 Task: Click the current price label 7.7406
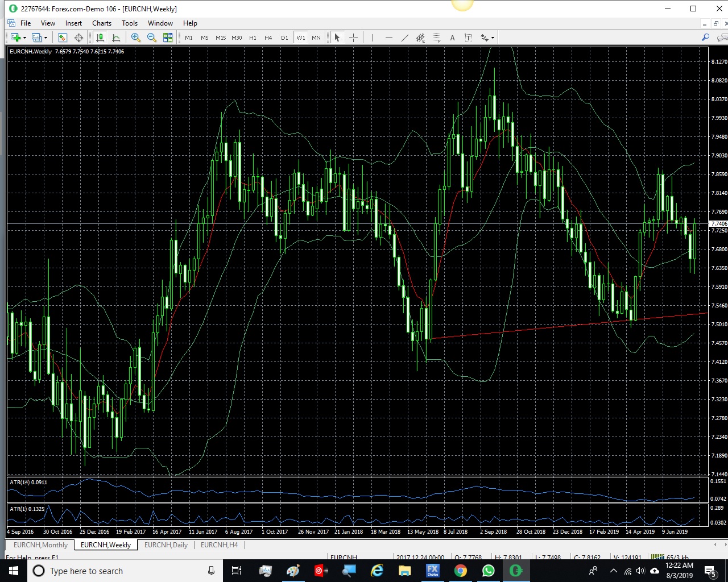[719, 224]
